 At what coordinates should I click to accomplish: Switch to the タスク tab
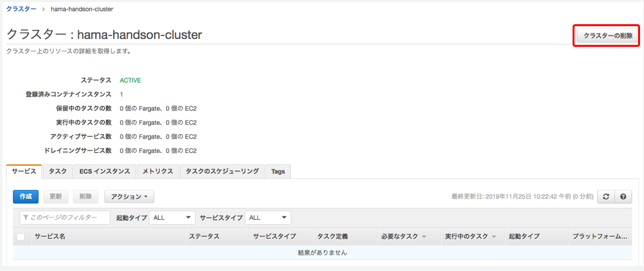pos(58,171)
